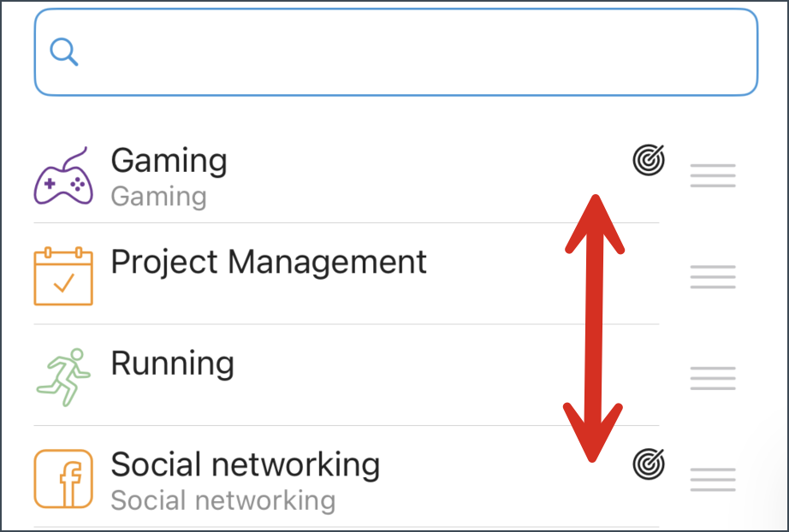789x532 pixels.
Task: Tap the reorder handle beside Running
Action: coord(713,377)
